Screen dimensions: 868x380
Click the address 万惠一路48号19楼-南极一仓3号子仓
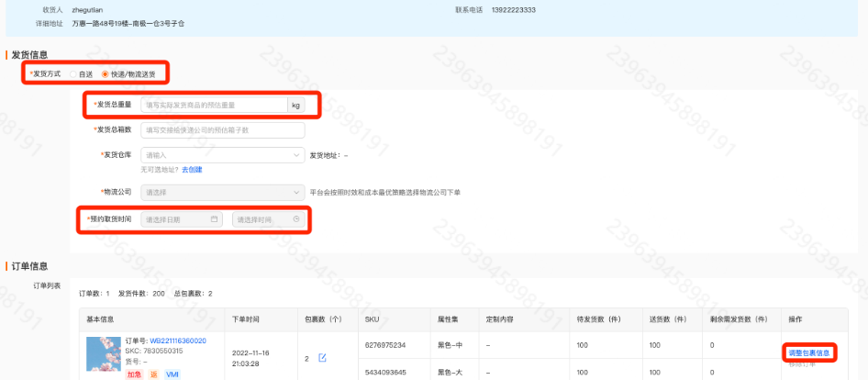[128, 23]
